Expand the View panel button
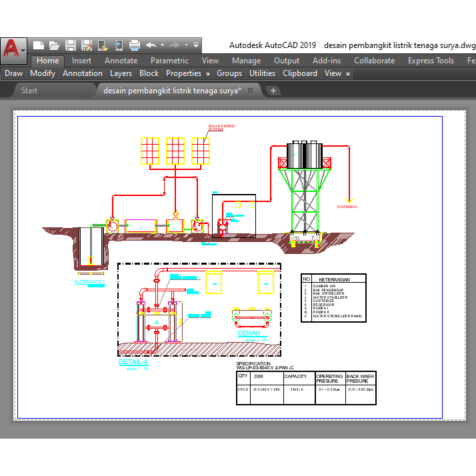Image resolution: width=476 pixels, height=476 pixels. (x=333, y=73)
